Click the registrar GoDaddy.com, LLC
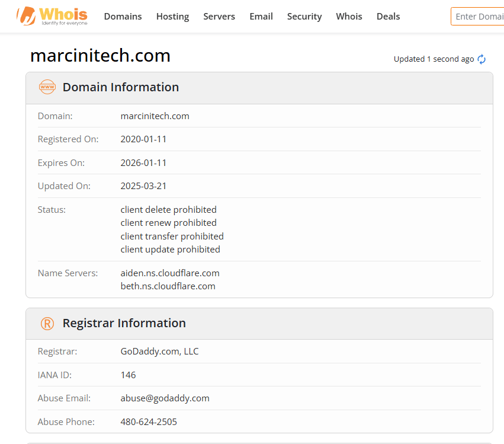This screenshot has height=444, width=504. pos(159,352)
